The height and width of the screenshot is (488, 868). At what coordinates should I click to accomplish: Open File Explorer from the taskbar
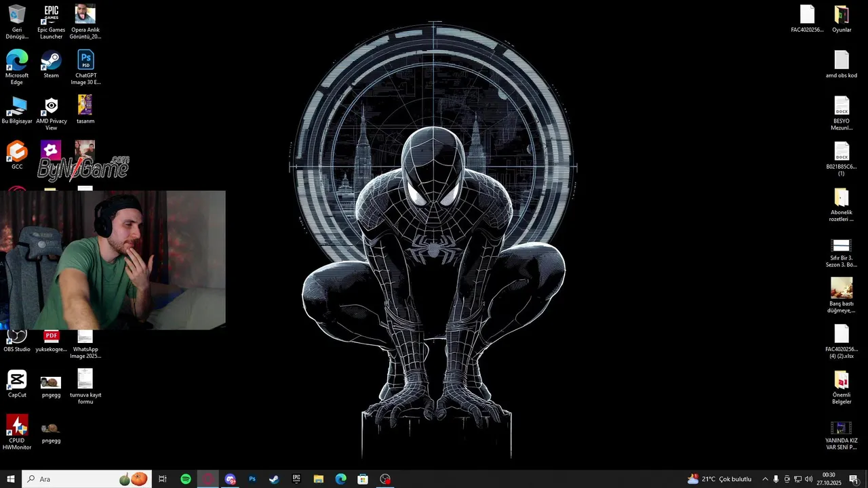319,479
